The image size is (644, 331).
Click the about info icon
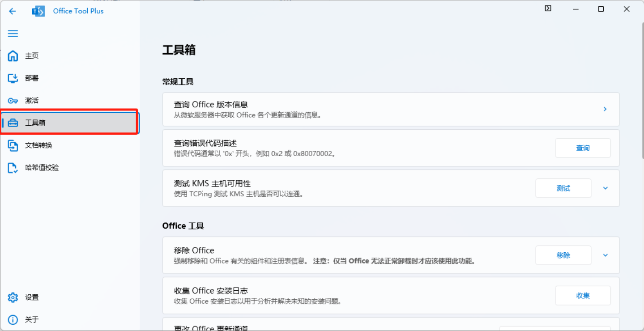[13, 320]
